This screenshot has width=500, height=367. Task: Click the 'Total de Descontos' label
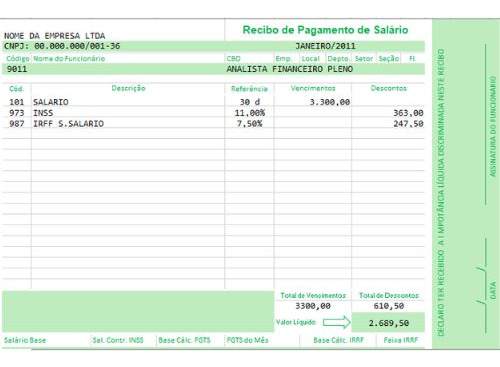pyautogui.click(x=389, y=295)
